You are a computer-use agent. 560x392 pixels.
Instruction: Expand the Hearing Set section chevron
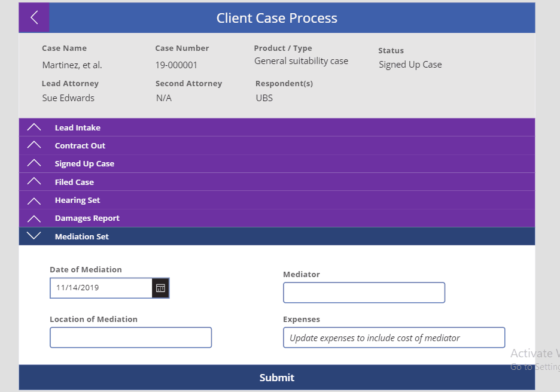[34, 201]
